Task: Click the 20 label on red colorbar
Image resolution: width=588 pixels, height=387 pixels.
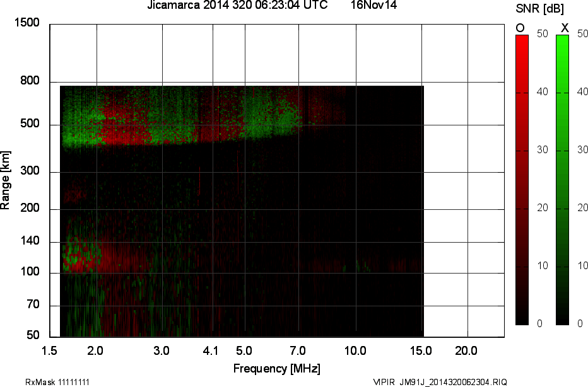Action: point(542,208)
